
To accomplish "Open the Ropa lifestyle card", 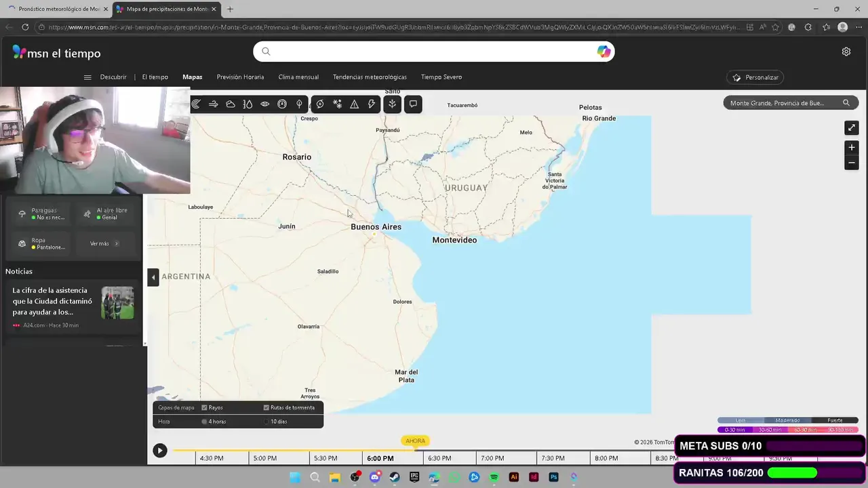I will (x=41, y=243).
